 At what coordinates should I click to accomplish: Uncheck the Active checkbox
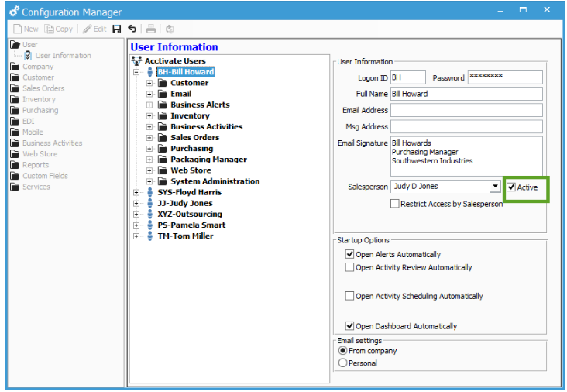[511, 187]
